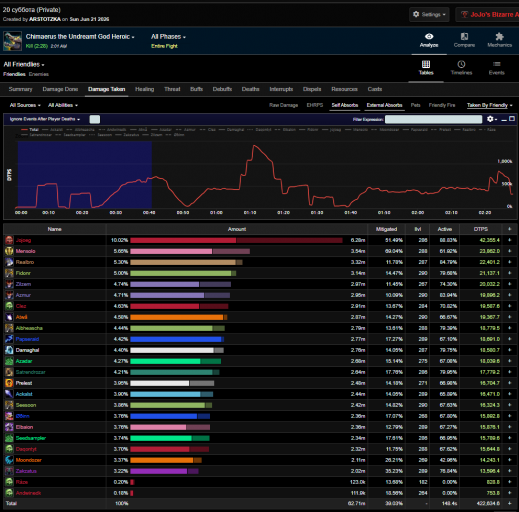The height and width of the screenshot is (512, 519).
Task: Open the JoJo's Bizarre guild button
Action: coord(487,14)
